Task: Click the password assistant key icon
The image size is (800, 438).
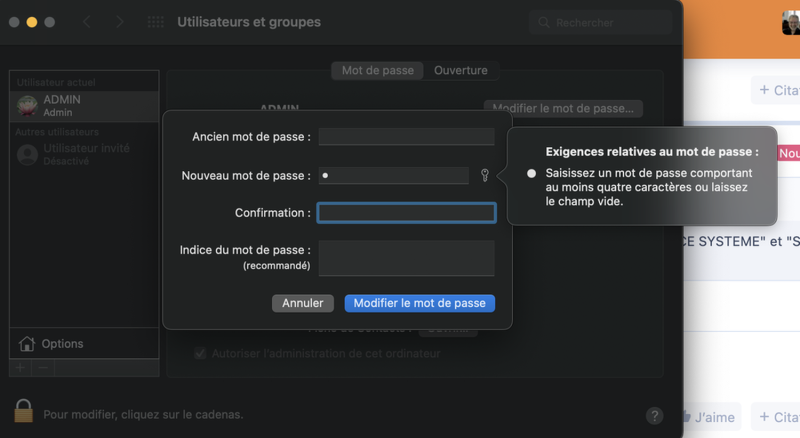Action: [485, 176]
